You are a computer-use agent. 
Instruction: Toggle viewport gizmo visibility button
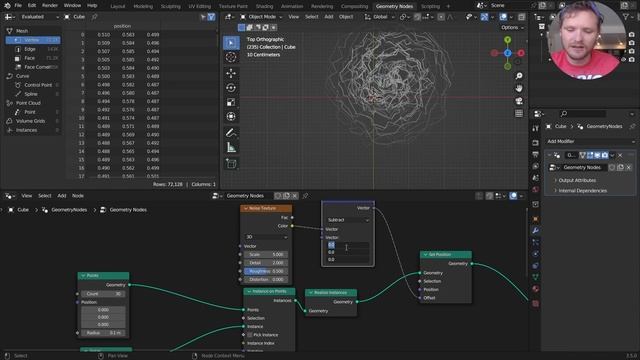tap(484, 17)
